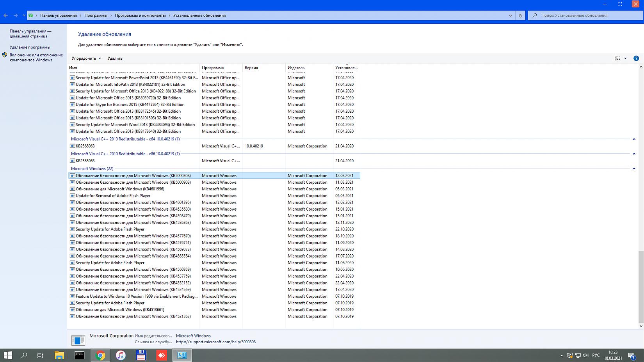Open File Explorer from the taskbar
This screenshot has width=644, height=362.
(x=59, y=355)
